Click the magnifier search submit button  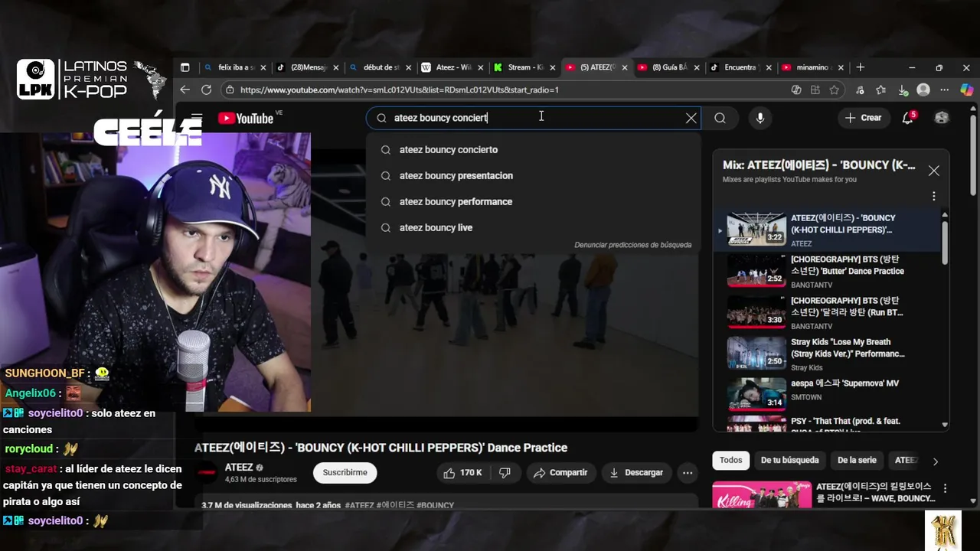coord(720,118)
